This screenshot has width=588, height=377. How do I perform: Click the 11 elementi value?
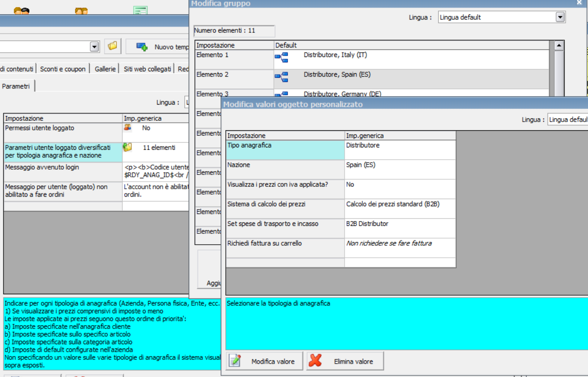[159, 147]
